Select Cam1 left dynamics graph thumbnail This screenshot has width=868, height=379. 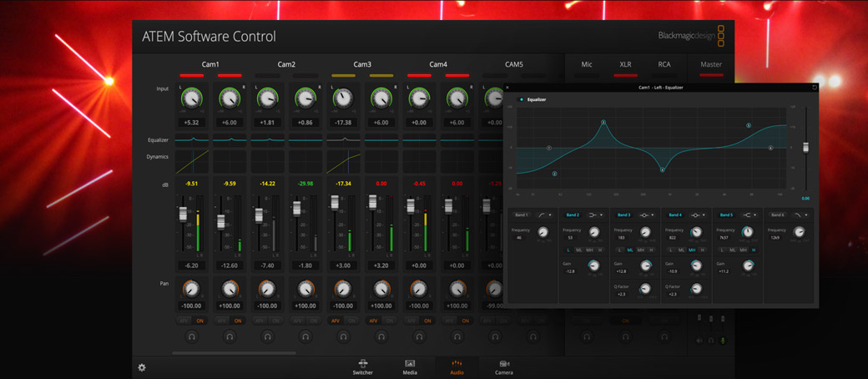[x=191, y=161]
